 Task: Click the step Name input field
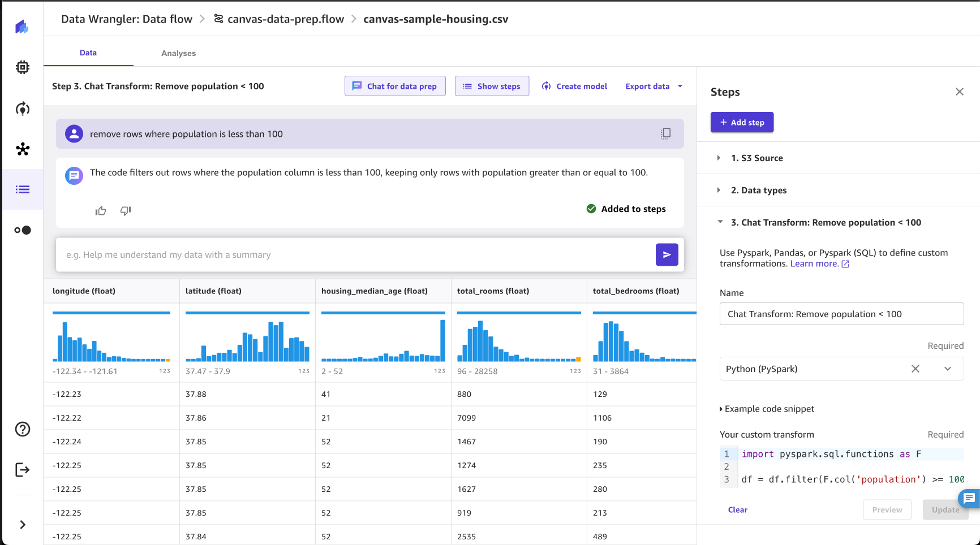coord(841,314)
